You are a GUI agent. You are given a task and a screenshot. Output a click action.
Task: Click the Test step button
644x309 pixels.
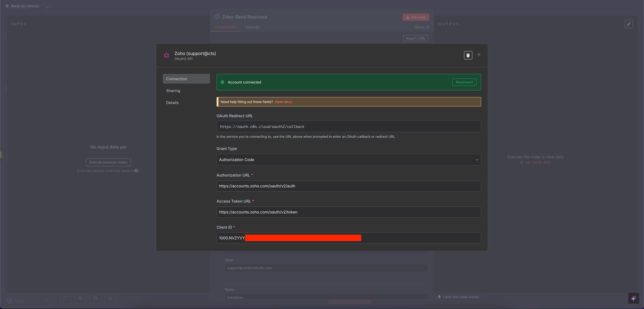(416, 17)
